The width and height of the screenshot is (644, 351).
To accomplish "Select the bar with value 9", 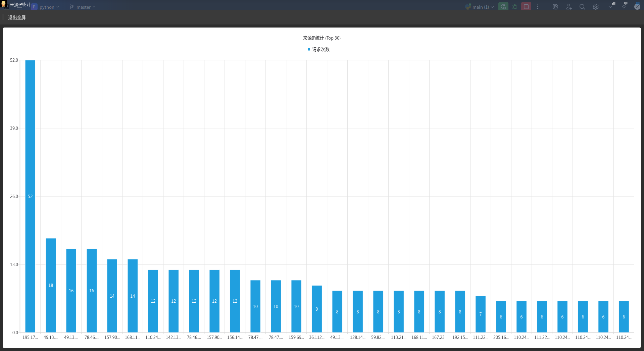I will [316, 309].
